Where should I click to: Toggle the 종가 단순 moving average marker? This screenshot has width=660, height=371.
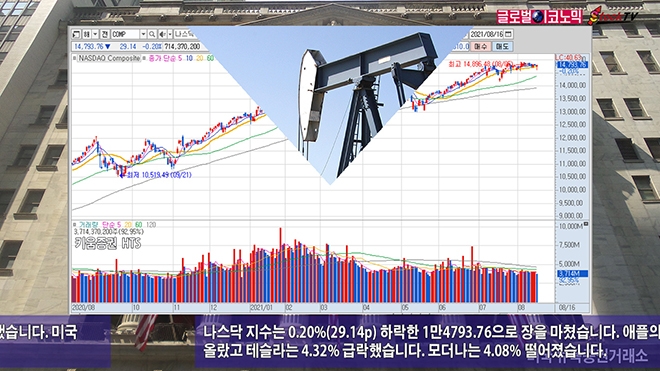point(144,59)
